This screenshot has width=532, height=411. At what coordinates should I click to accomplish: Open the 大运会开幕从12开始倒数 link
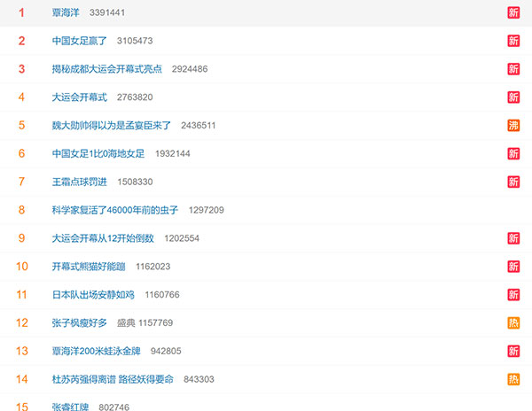click(x=103, y=238)
